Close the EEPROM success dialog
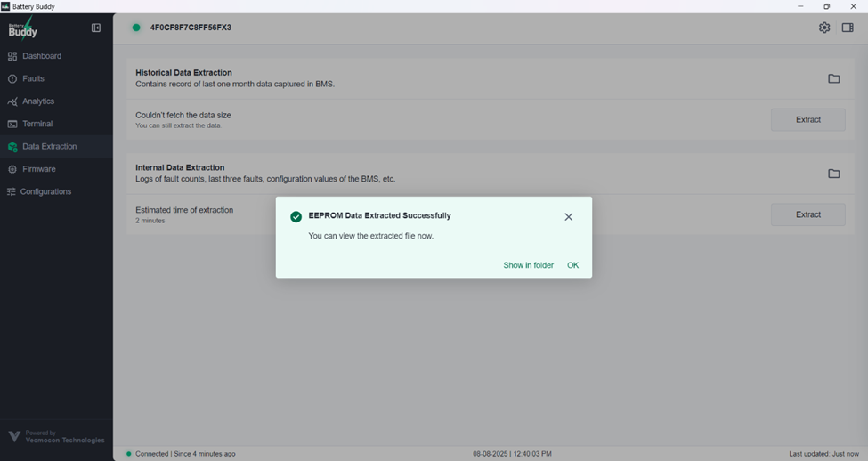This screenshot has height=461, width=868. 569,217
